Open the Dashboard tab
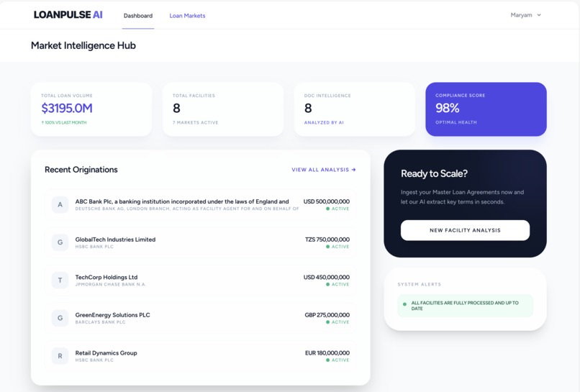The height and width of the screenshot is (392, 580). [x=138, y=16]
